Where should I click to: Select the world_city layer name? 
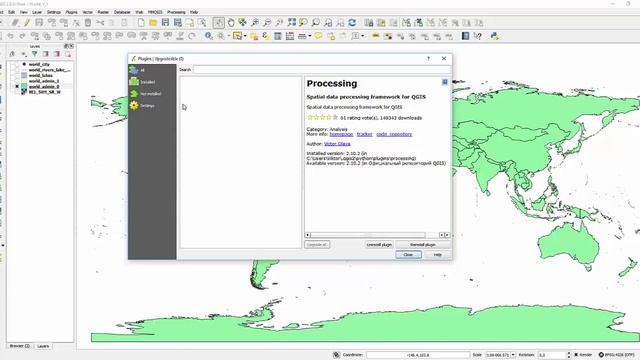point(39,64)
